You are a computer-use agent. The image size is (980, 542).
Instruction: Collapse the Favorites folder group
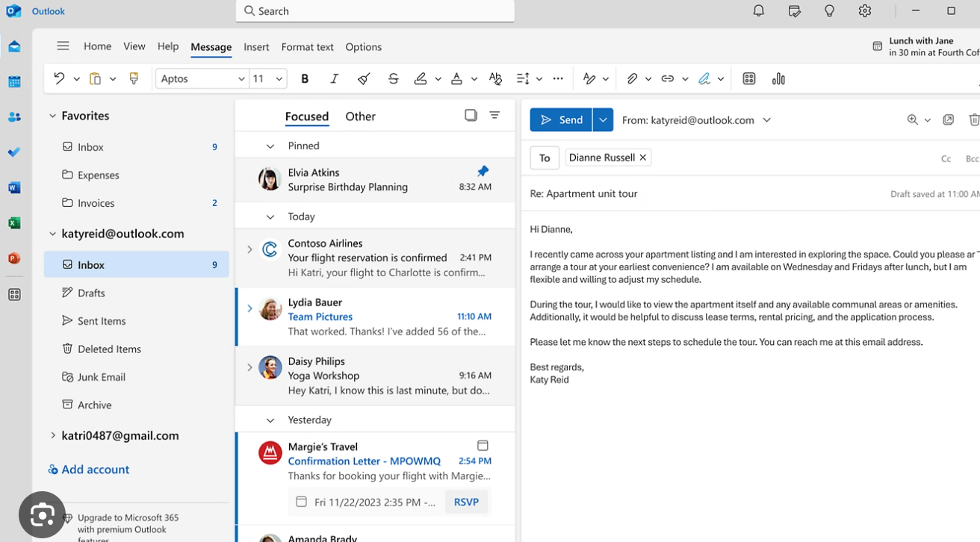click(52, 116)
